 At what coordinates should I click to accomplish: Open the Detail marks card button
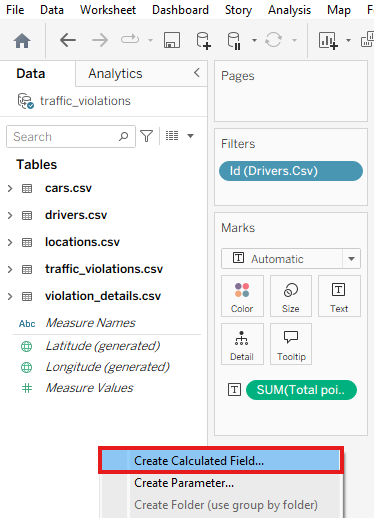coord(242,344)
